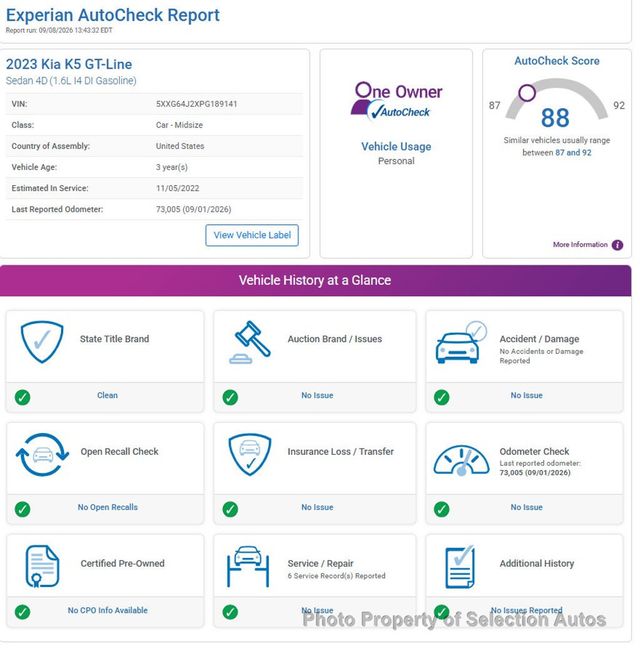The width and height of the screenshot is (640, 648).
Task: Click the Country of Assembly value United States
Action: (180, 146)
